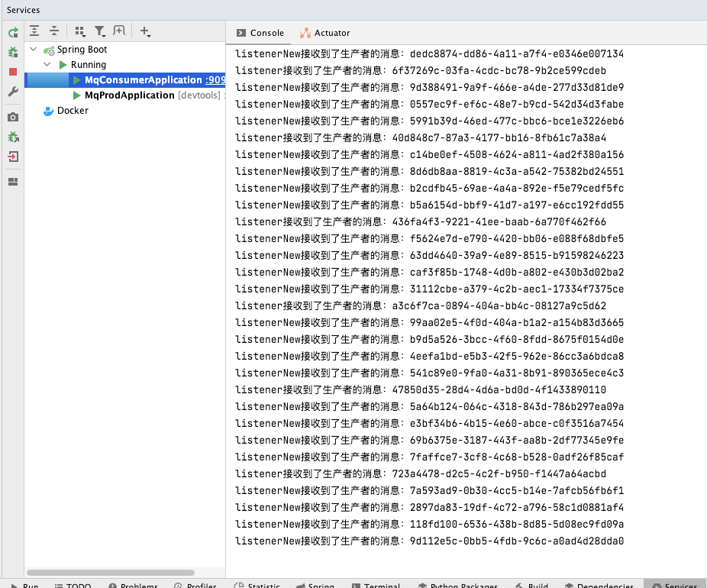Open the TODO tool window

point(73,585)
